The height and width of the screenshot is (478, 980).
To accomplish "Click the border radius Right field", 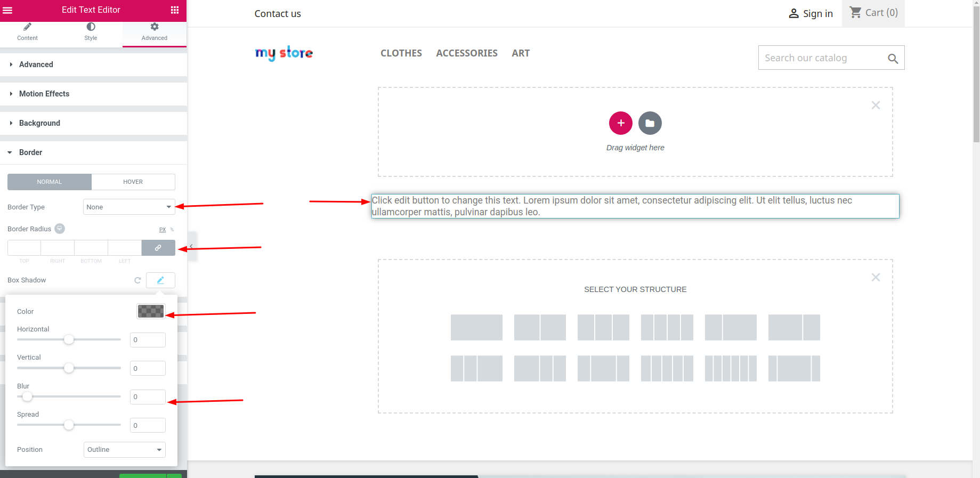I will [x=58, y=248].
